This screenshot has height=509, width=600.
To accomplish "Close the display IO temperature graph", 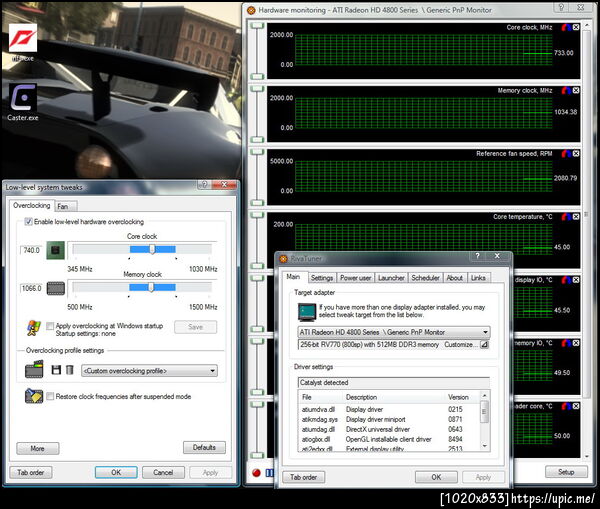I will [x=576, y=280].
